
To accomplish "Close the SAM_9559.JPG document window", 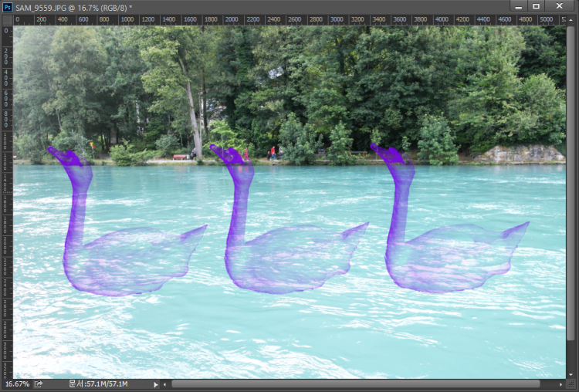I will [x=560, y=6].
